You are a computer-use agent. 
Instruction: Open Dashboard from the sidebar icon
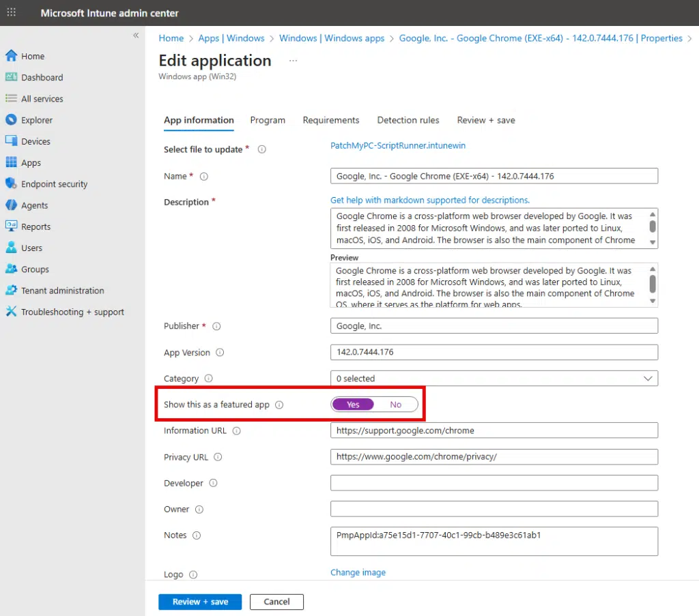[x=11, y=77]
